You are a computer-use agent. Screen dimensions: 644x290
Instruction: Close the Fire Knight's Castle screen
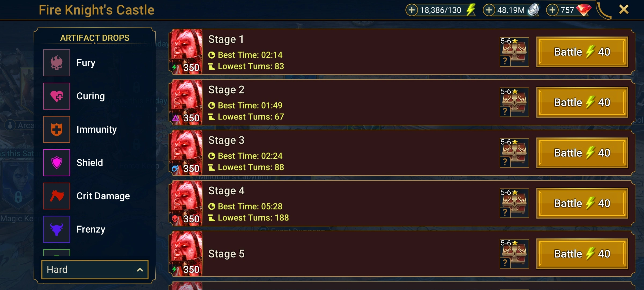tap(624, 10)
